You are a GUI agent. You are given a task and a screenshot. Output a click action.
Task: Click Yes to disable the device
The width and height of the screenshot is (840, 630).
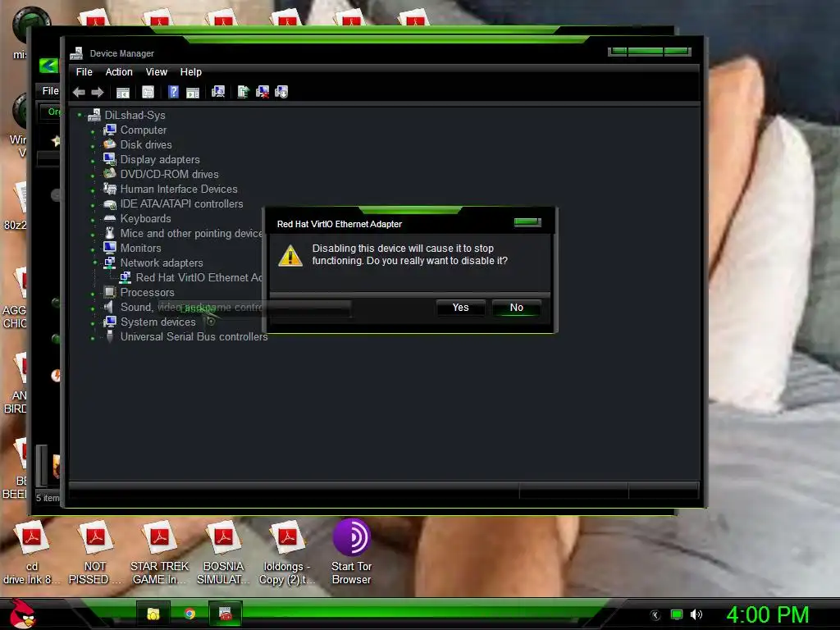(x=461, y=308)
